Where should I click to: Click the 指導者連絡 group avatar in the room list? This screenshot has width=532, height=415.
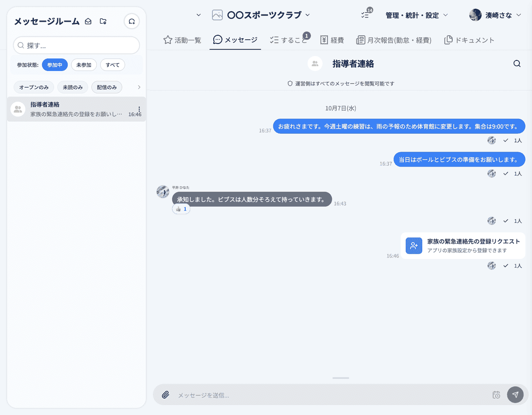click(18, 109)
